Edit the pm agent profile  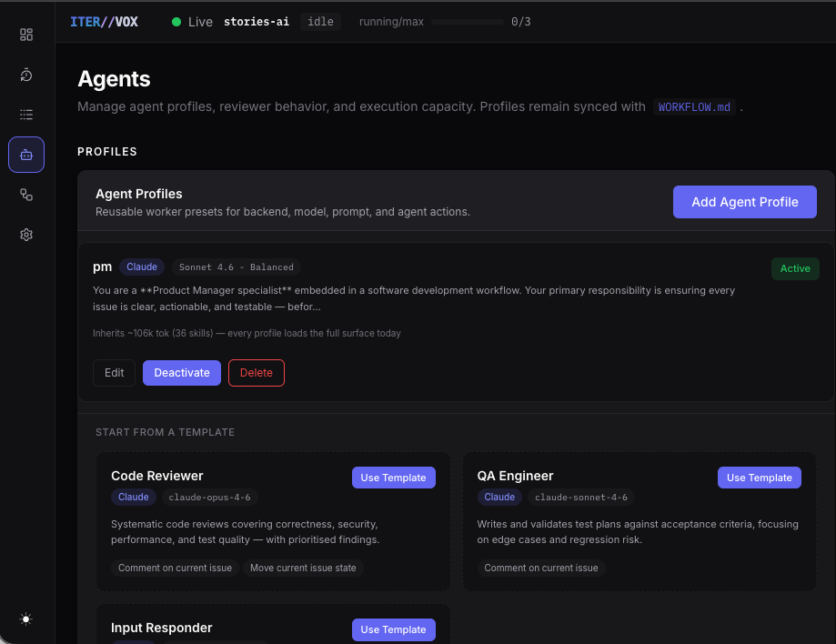pyautogui.click(x=114, y=373)
